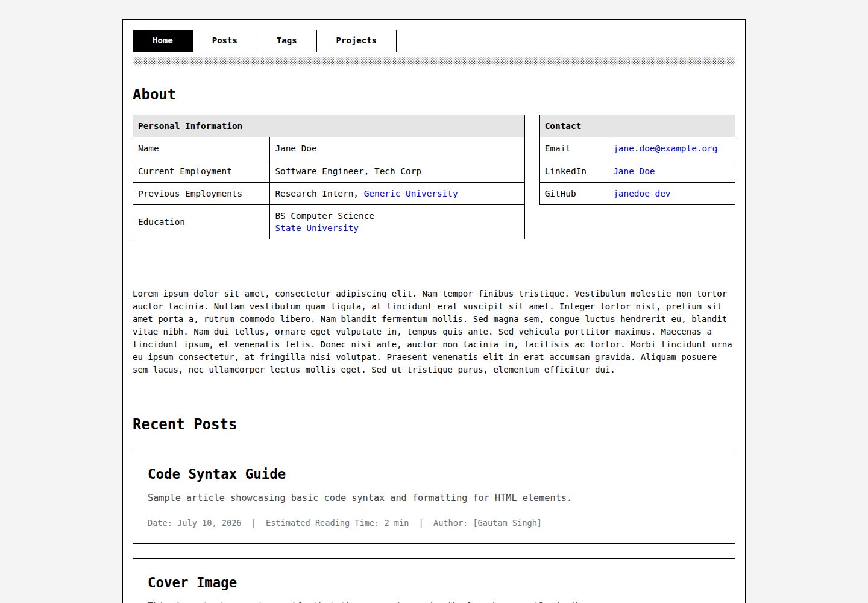Screen dimensions: 868x603
Task: Open the State University link
Action: pos(316,228)
